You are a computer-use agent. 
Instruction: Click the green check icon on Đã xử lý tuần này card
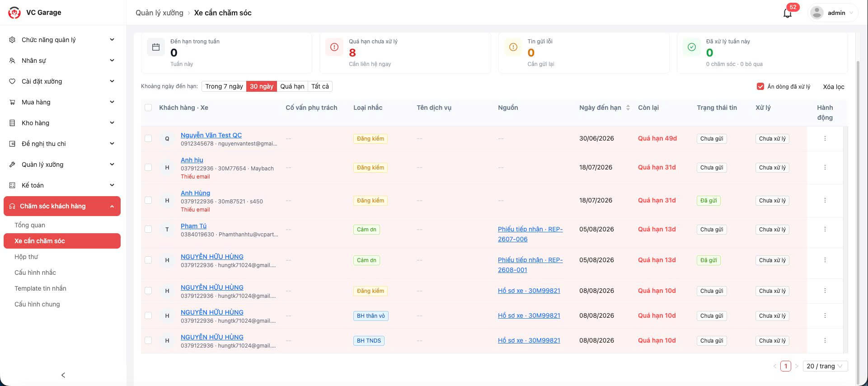pyautogui.click(x=692, y=47)
